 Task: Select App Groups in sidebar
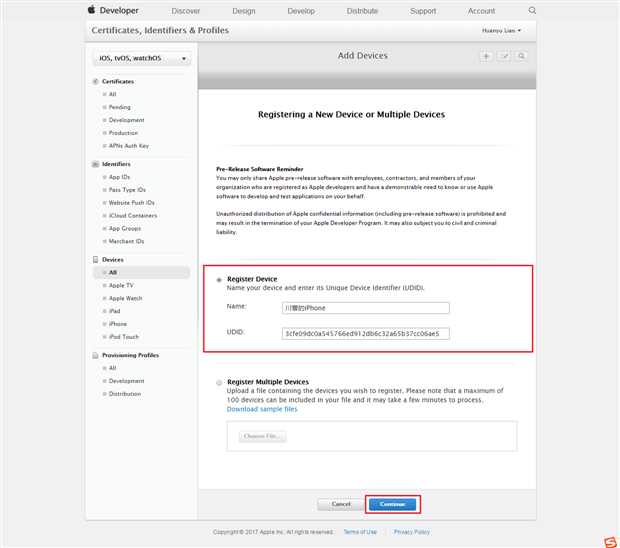point(125,229)
